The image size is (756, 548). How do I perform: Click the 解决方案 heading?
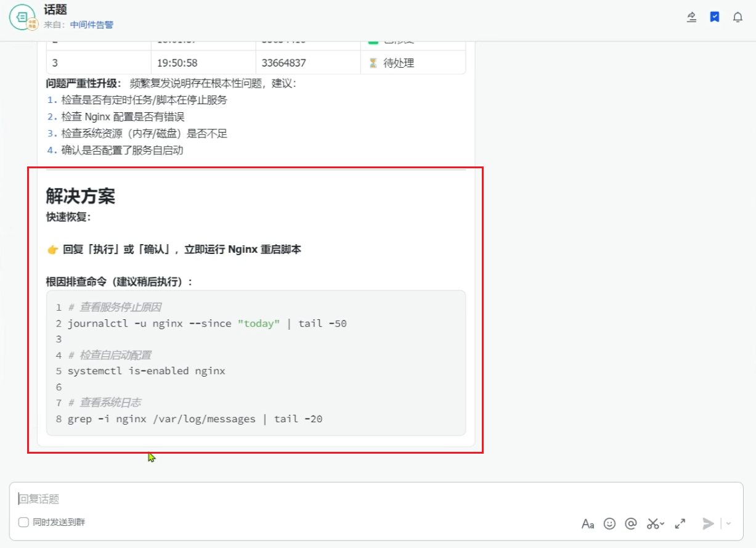tap(81, 196)
